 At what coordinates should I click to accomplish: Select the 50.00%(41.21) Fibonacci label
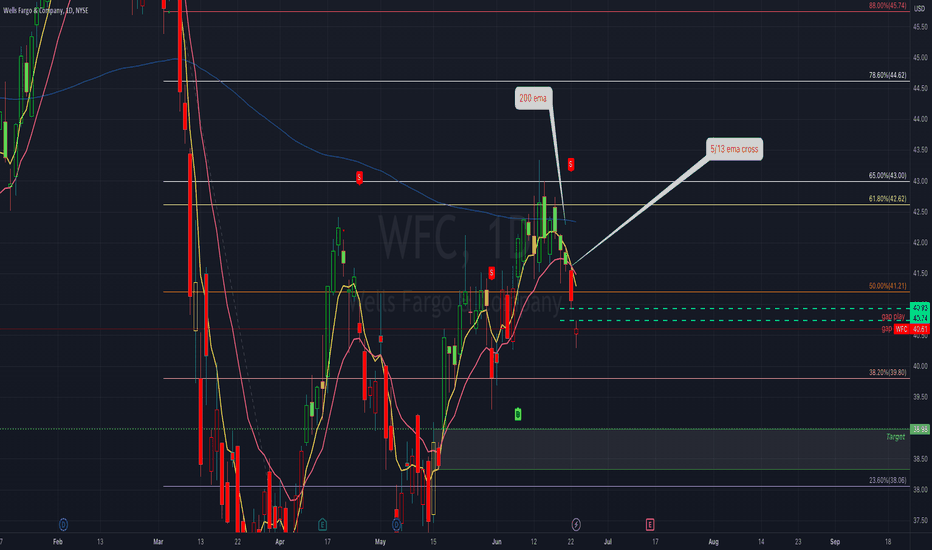click(887, 286)
